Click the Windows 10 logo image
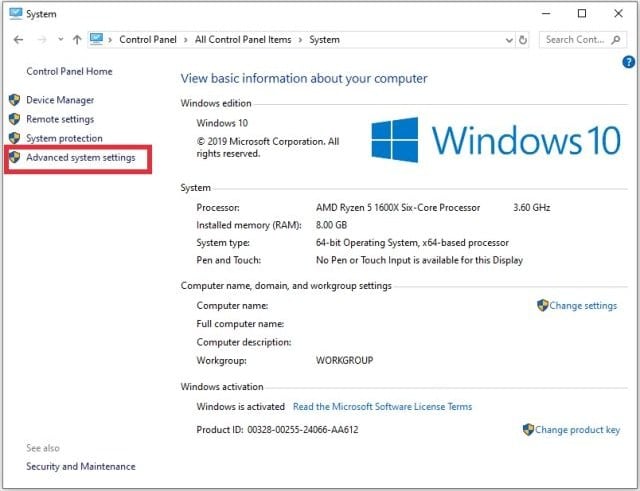 pos(496,140)
